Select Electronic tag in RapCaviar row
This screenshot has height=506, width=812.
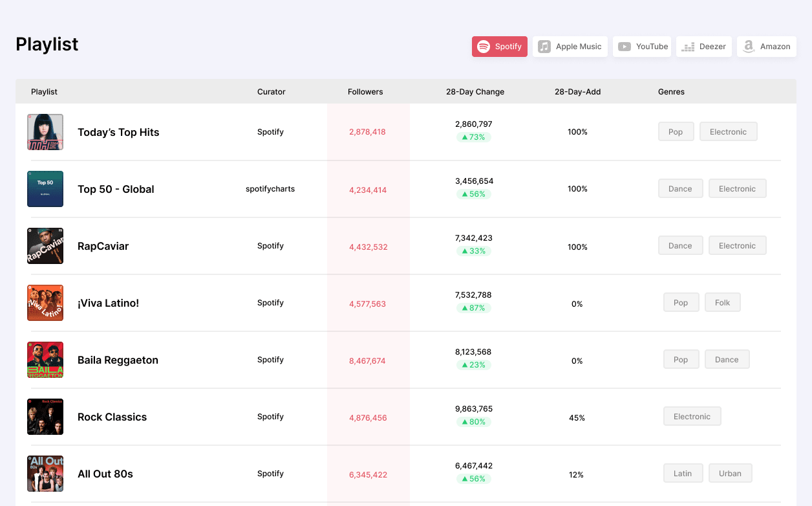point(737,246)
